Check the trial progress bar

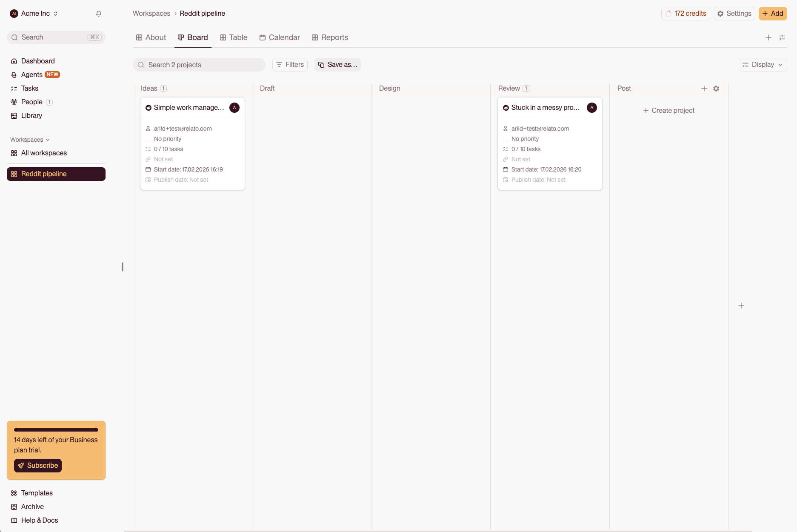point(56,429)
